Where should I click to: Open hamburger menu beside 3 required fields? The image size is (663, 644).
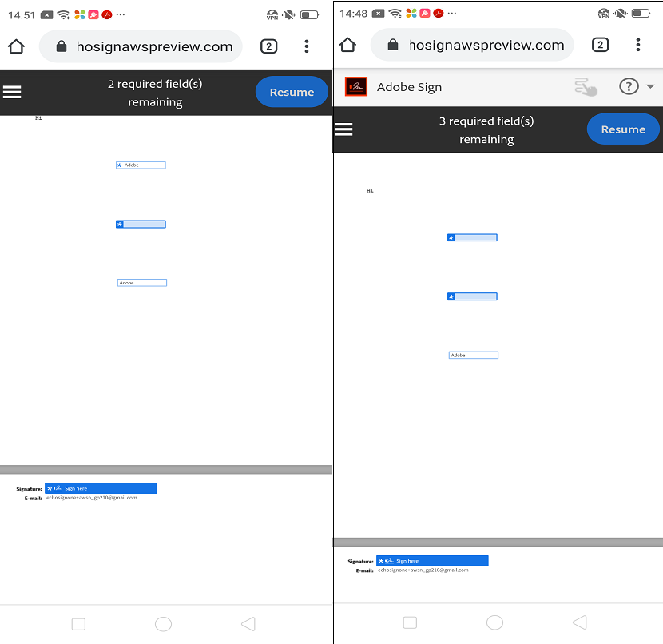coord(343,129)
